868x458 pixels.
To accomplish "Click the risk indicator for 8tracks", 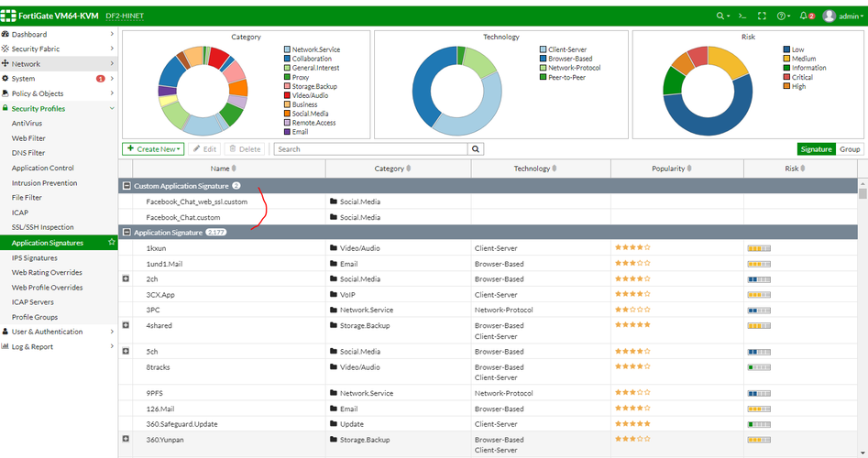I will point(759,367).
